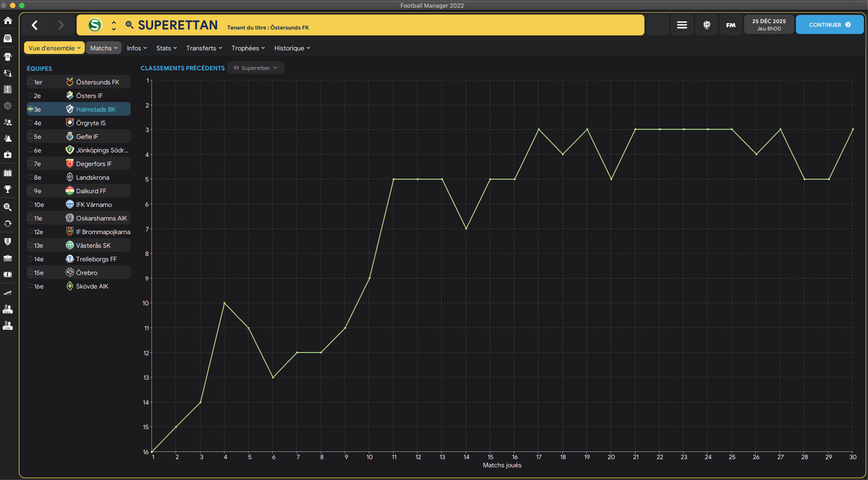Click the trophy competitions icon in sidebar
Viewport: 868px width, 480px height.
pos(8,189)
